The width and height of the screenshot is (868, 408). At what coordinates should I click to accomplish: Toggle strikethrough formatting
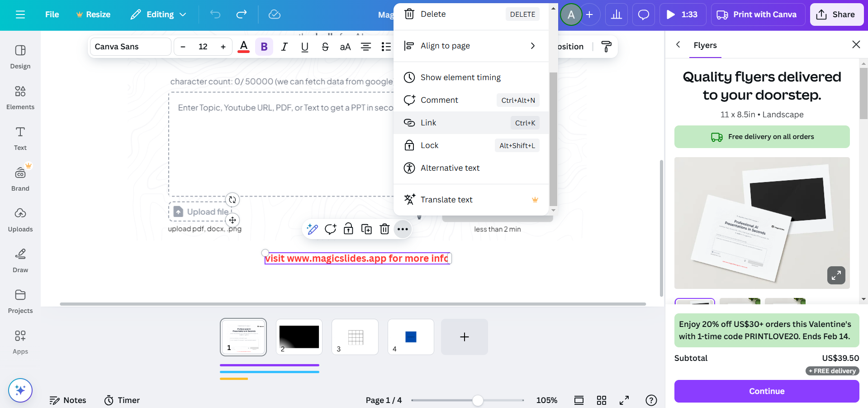325,47
